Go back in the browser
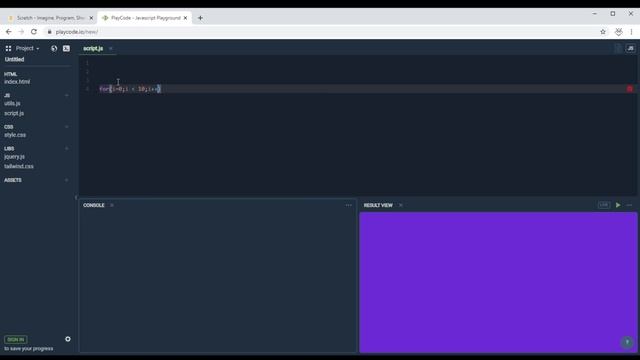The width and height of the screenshot is (640, 360). tap(9, 31)
